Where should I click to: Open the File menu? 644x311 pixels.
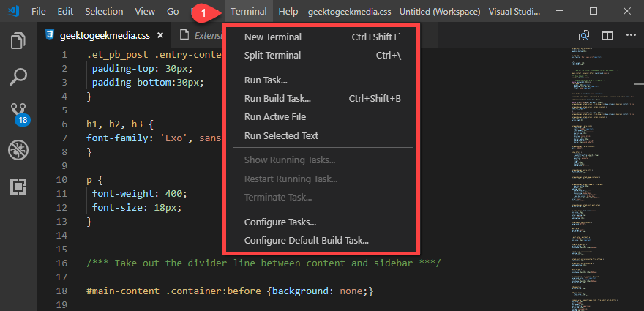point(39,12)
